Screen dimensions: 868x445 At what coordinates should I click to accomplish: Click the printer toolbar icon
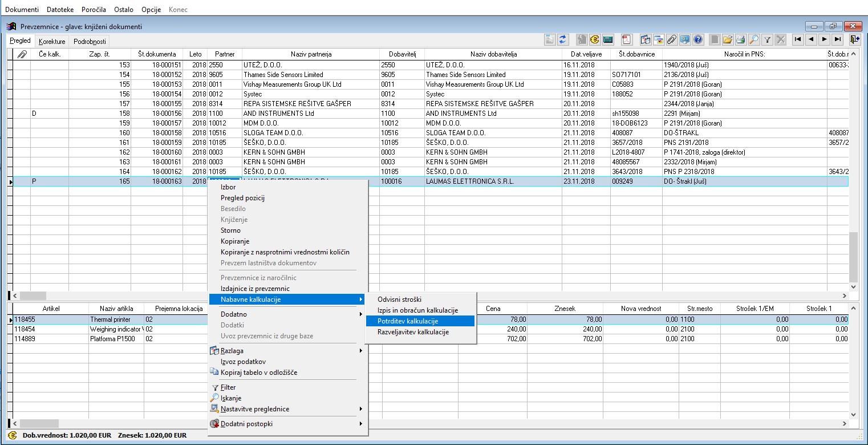[741, 40]
